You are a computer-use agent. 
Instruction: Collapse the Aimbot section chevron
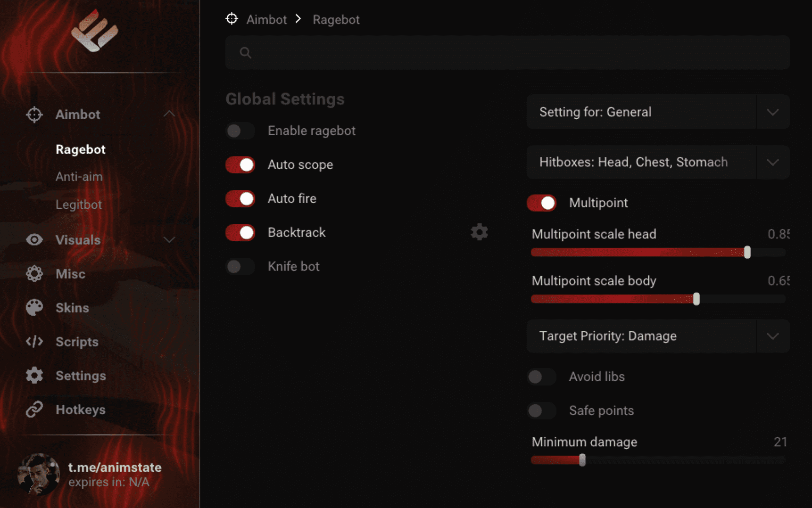pos(169,114)
